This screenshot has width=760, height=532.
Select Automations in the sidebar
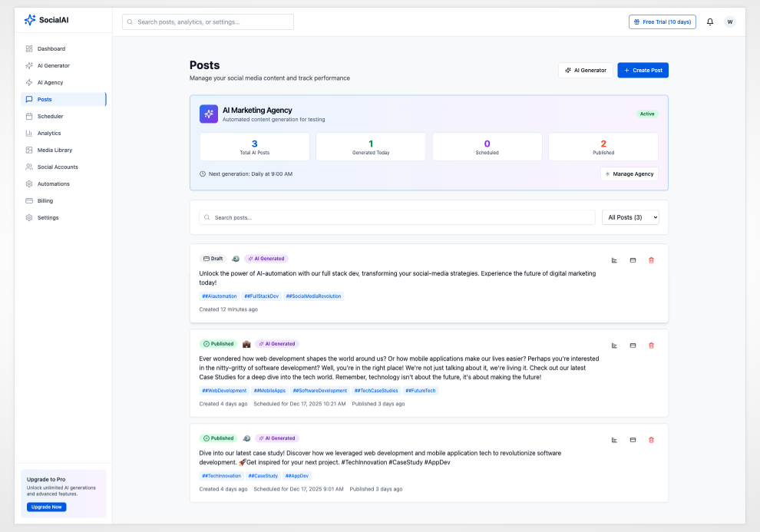[x=54, y=184]
